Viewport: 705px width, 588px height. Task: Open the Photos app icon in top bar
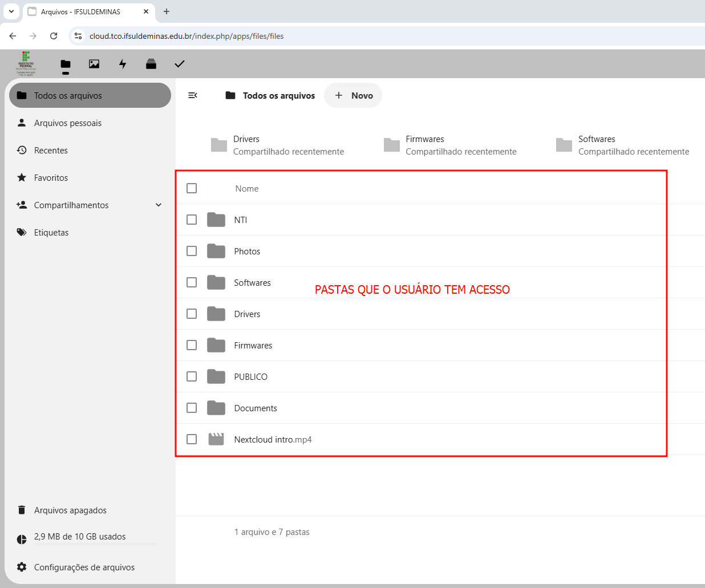pyautogui.click(x=94, y=64)
